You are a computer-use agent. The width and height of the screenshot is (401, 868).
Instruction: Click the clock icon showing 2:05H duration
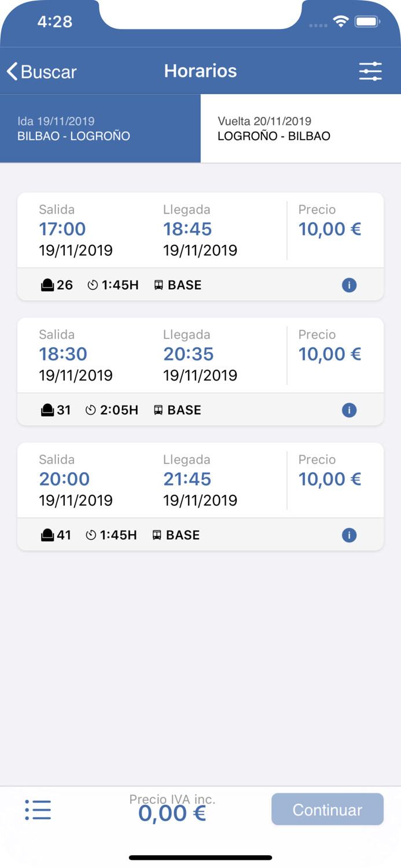90,410
